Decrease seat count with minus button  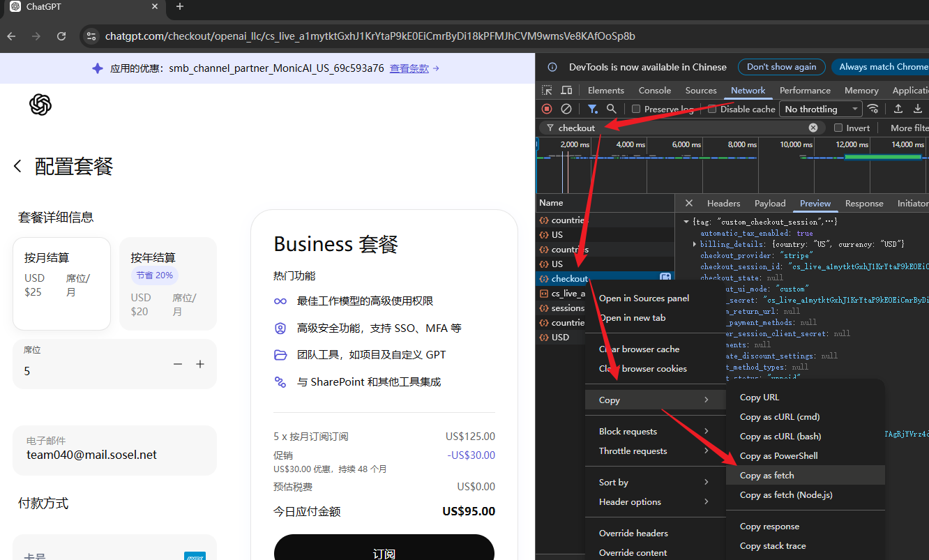point(178,364)
